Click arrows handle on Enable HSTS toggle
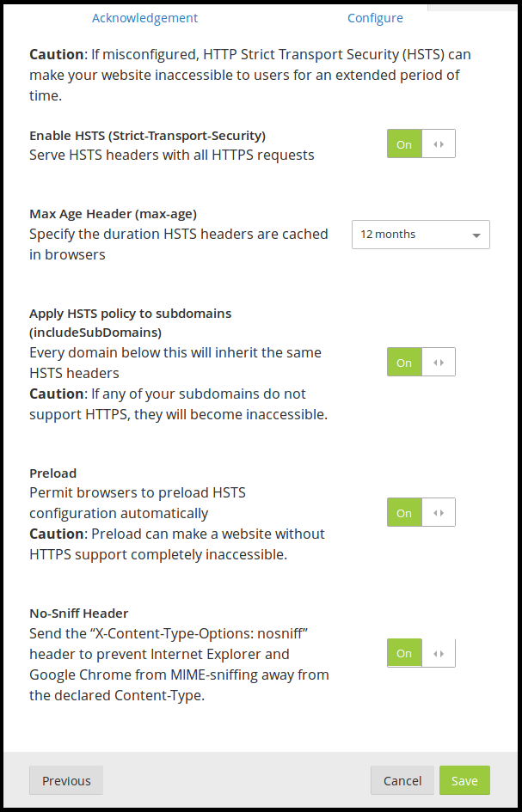The height and width of the screenshot is (812, 522). [x=439, y=144]
